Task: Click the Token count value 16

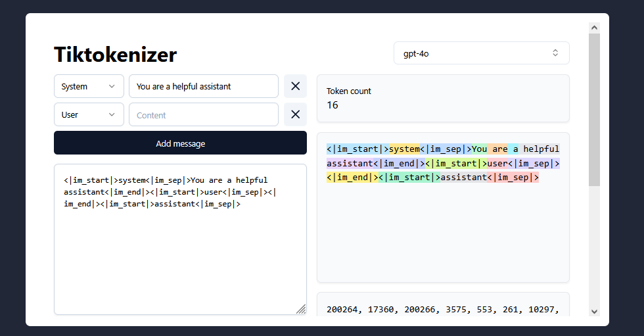Action: click(333, 105)
